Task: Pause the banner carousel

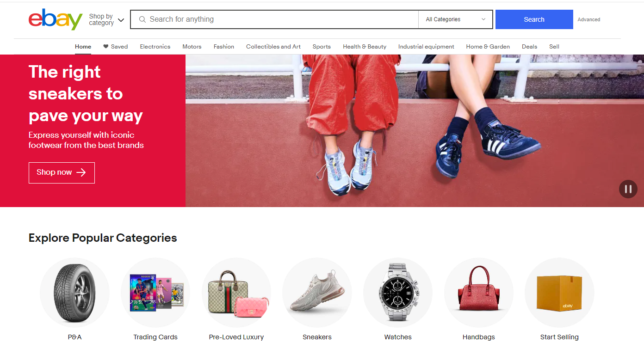Action: (x=628, y=189)
